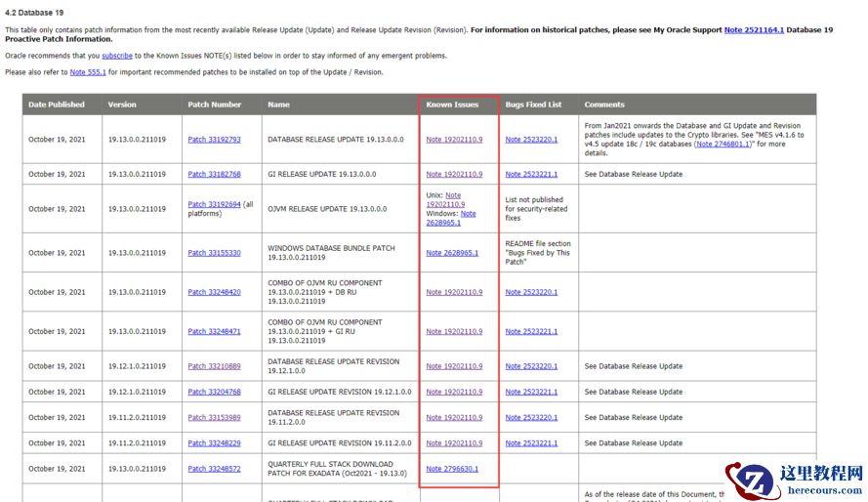Open Patch 33204768 link
The image size is (868, 502).
214,392
